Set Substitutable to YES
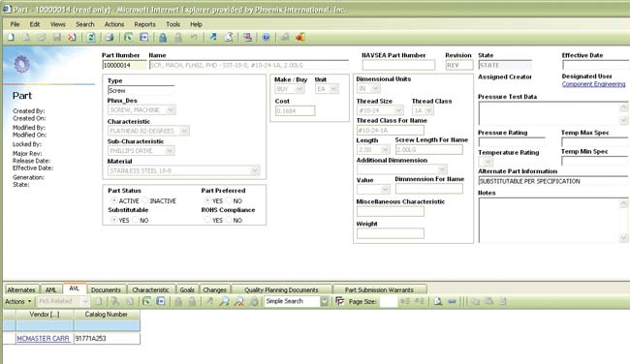 click(x=113, y=220)
